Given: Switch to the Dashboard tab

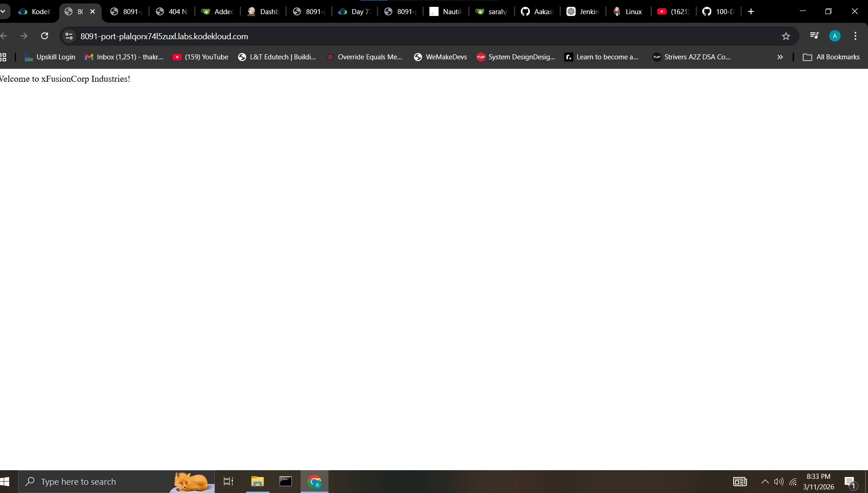Looking at the screenshot, I should (x=264, y=11).
